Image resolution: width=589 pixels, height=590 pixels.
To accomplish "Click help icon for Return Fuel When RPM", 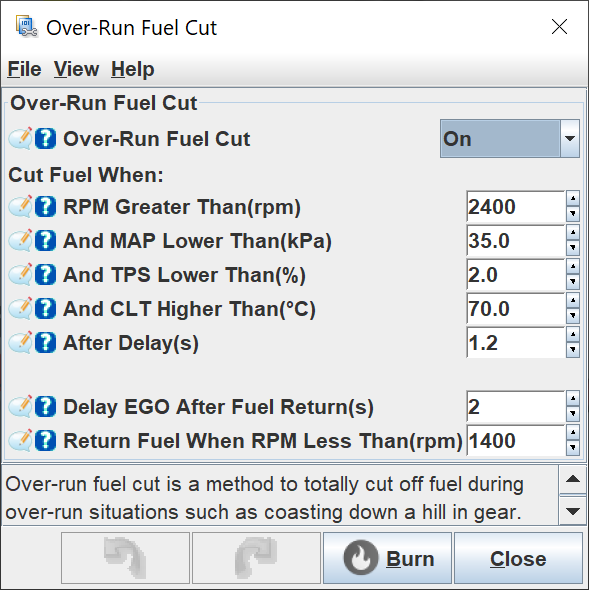I will (46, 441).
